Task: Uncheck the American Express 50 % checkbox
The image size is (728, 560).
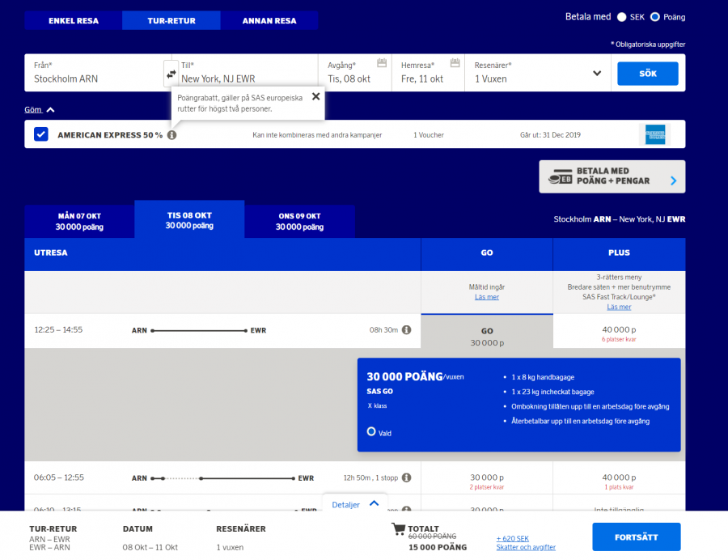Action: tap(41, 134)
